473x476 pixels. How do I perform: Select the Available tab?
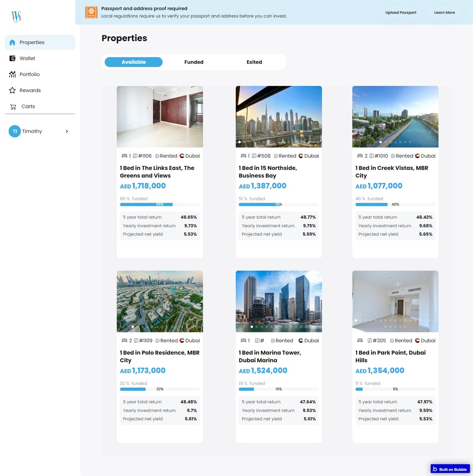pos(134,62)
